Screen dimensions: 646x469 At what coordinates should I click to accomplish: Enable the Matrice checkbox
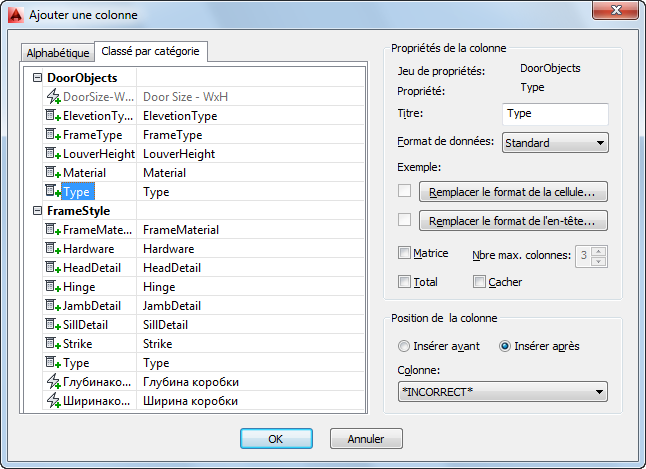405,254
